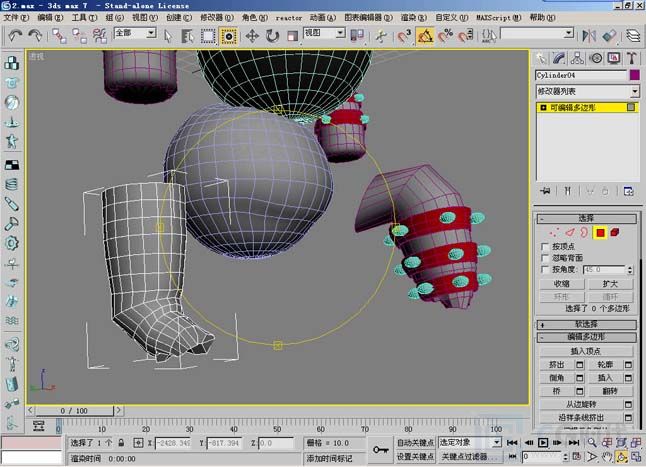Switch to the Utilities hammer tab

[632, 58]
